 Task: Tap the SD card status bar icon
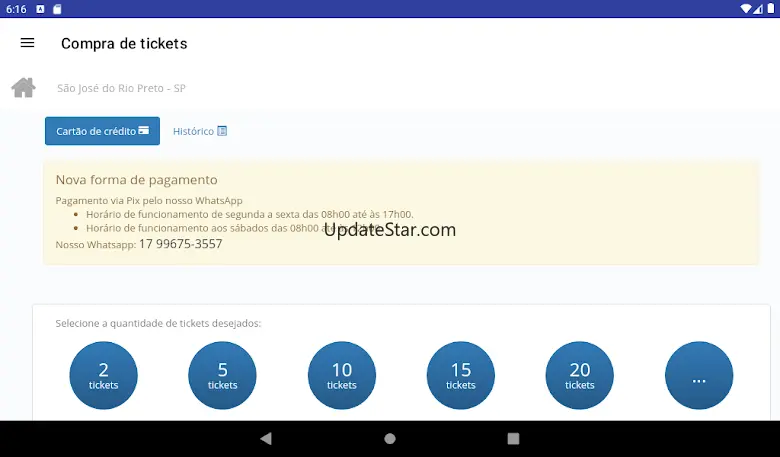click(x=57, y=9)
